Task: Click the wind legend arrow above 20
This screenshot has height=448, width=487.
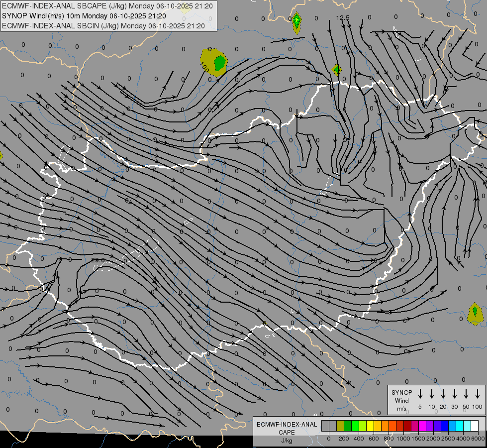Action: tap(443, 394)
